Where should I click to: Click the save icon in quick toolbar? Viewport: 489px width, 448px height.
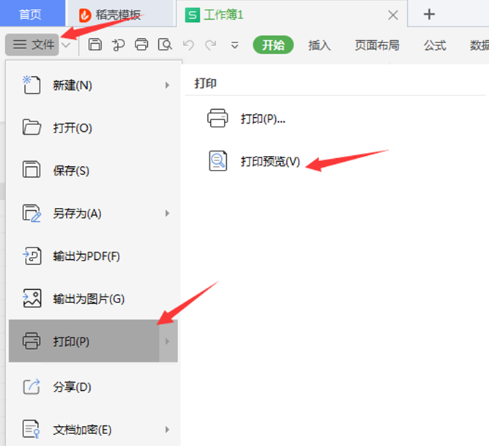tap(95, 45)
